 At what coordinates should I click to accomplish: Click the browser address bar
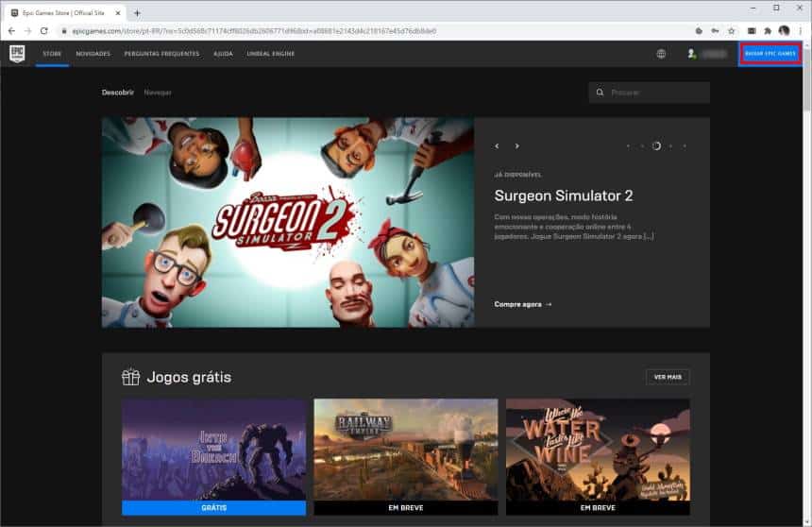pyautogui.click(x=373, y=31)
